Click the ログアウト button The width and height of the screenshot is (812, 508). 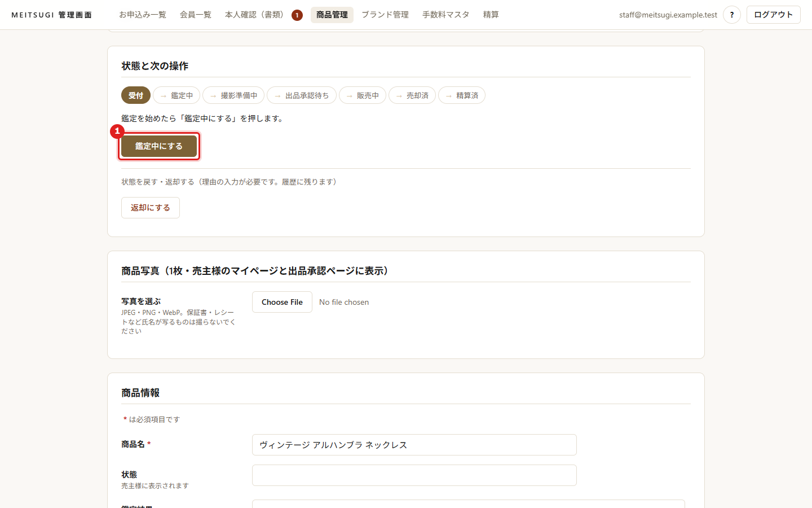tap(774, 15)
